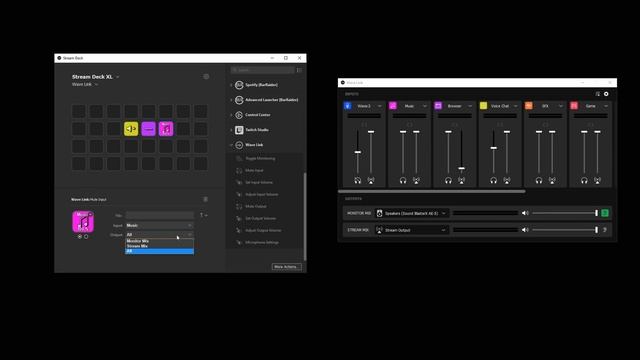Screen dimensions: 640x360
Task: Click the orange SFX channel icon
Action: [529, 106]
